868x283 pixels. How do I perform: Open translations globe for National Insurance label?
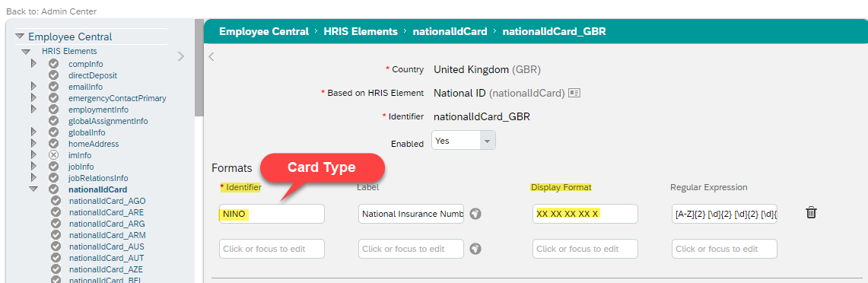(x=475, y=213)
